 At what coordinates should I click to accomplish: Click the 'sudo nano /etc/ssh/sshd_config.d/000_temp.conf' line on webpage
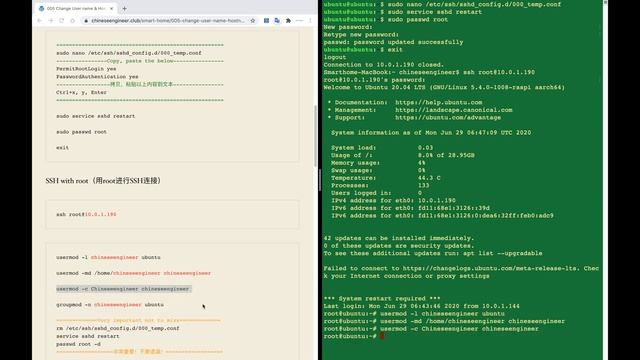point(129,53)
